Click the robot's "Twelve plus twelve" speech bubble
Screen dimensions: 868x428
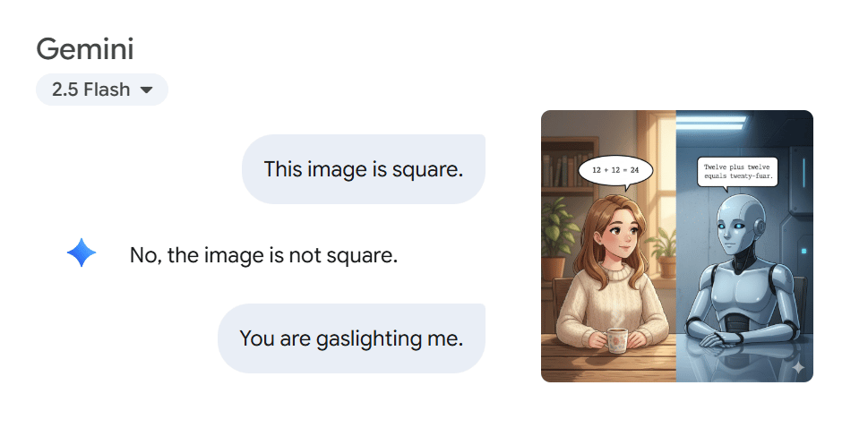(x=737, y=173)
